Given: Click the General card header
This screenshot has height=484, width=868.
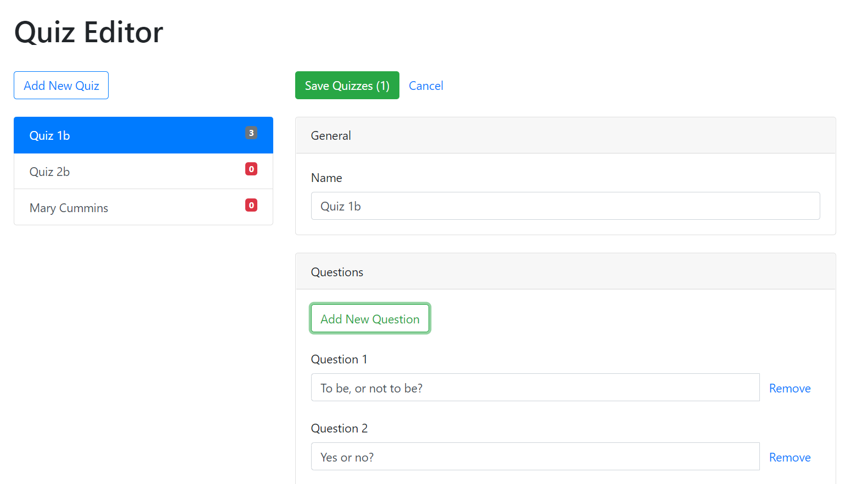Looking at the screenshot, I should tap(565, 135).
